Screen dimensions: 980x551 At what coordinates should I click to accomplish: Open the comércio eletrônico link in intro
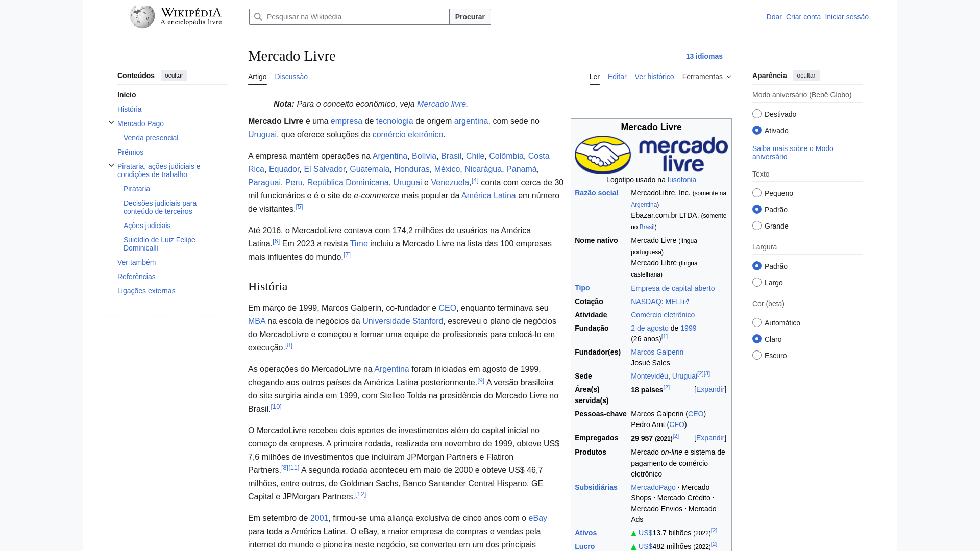click(x=408, y=134)
